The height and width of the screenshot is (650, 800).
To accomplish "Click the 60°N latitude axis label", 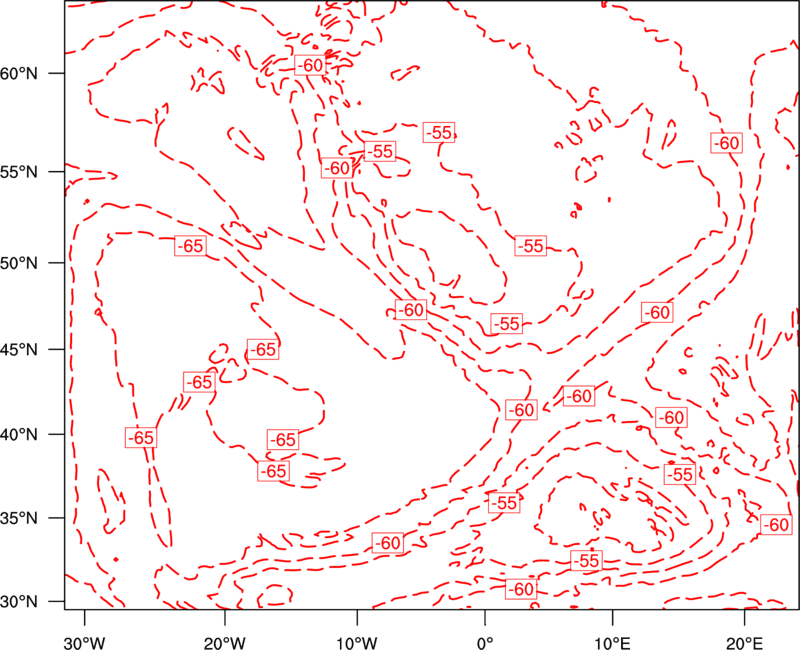I will pyautogui.click(x=19, y=73).
